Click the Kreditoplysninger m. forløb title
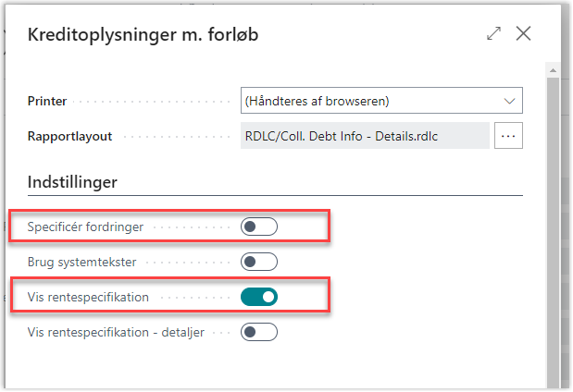Viewport: 573px width, 392px height. coord(143,35)
